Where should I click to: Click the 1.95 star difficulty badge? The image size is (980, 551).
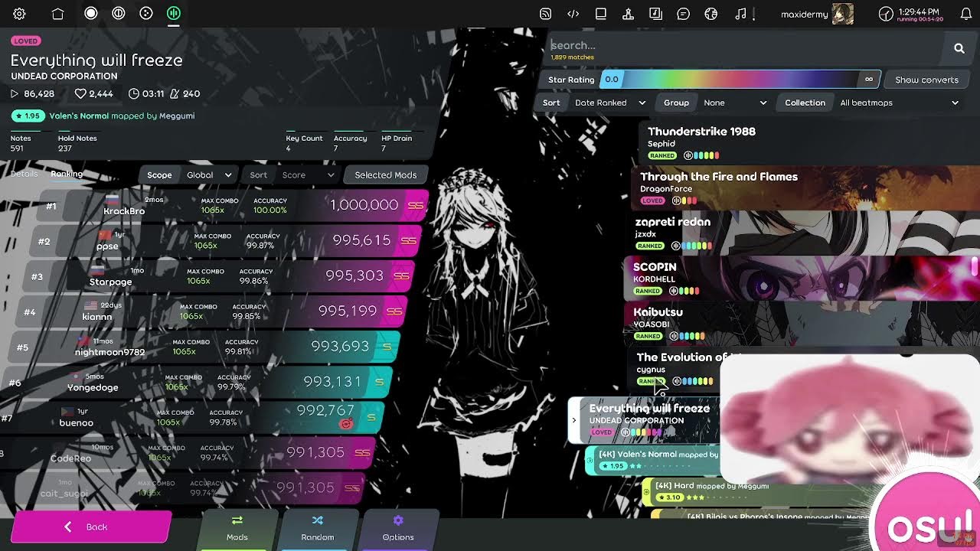[28, 116]
